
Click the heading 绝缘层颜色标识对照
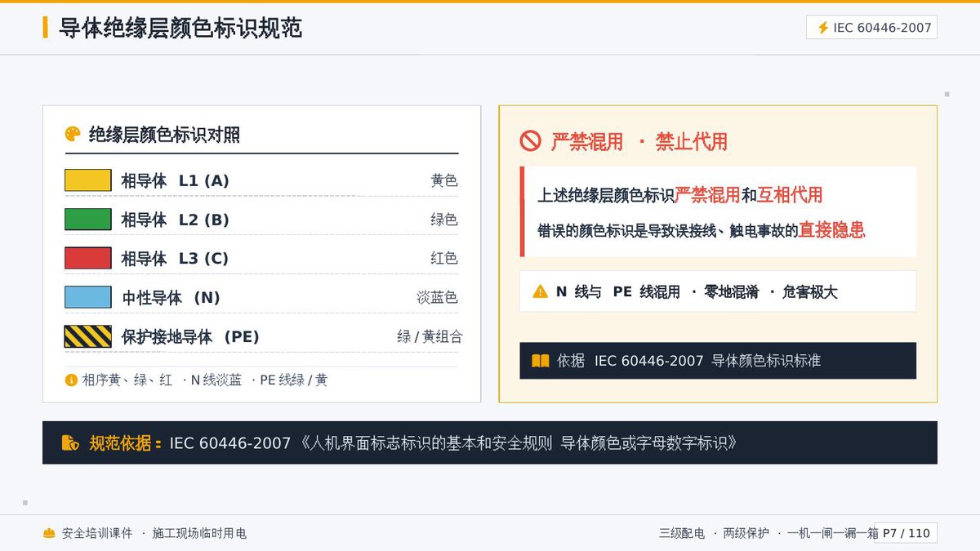[x=164, y=135]
